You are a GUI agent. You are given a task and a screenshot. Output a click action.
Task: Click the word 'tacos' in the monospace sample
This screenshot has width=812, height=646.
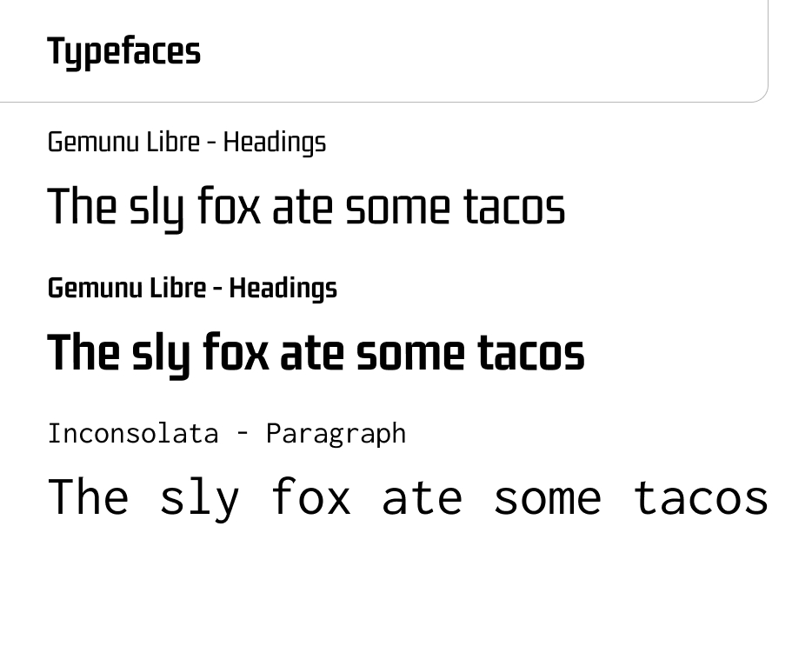(x=701, y=496)
